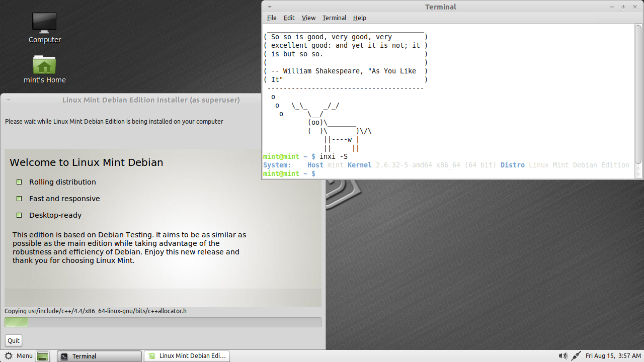Viewport: 644px width, 362px height.
Task: Click the show desktop icon in the panel
Action: click(x=43, y=356)
